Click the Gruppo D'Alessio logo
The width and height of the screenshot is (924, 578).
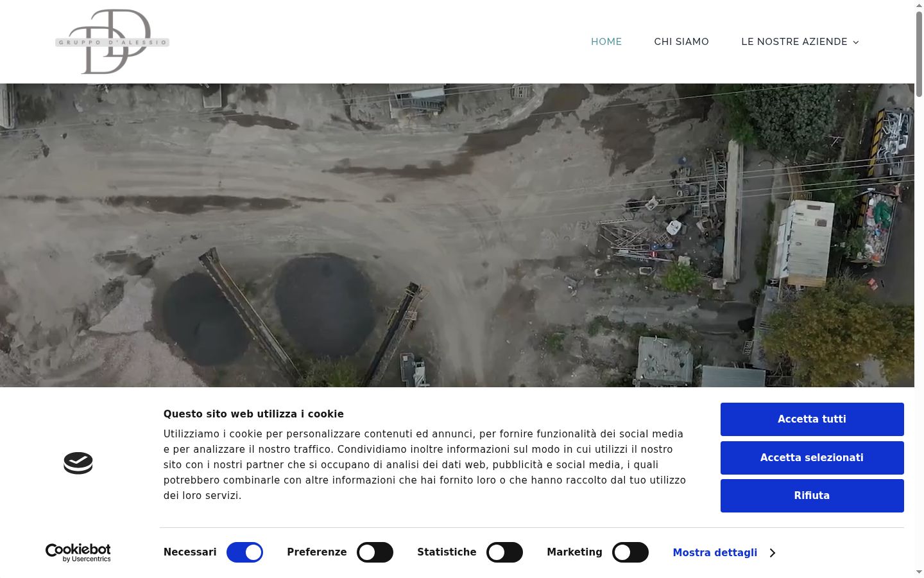[112, 42]
